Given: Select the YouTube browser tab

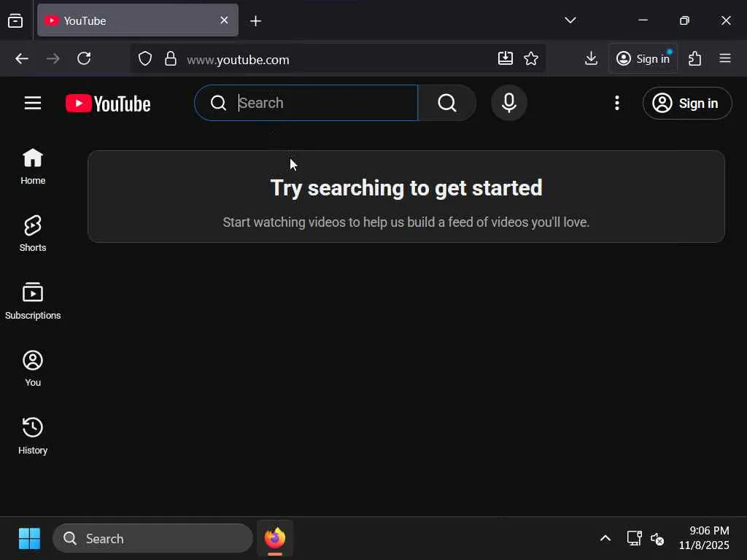Looking at the screenshot, I should click(138, 20).
